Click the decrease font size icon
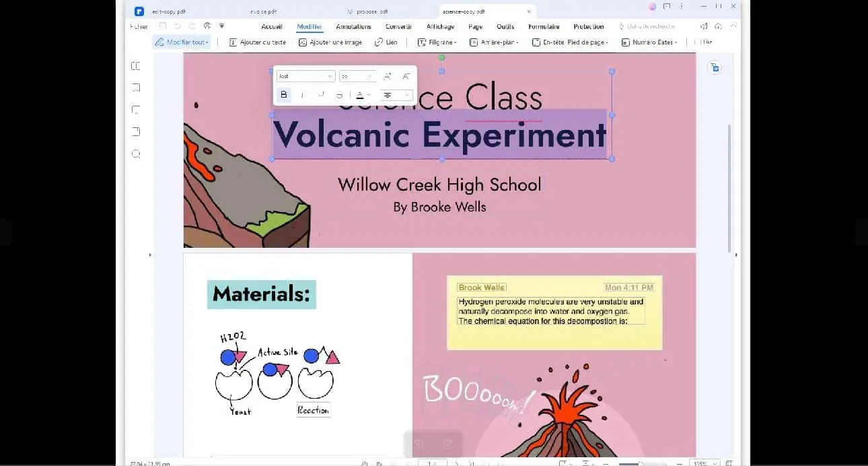 pyautogui.click(x=406, y=76)
